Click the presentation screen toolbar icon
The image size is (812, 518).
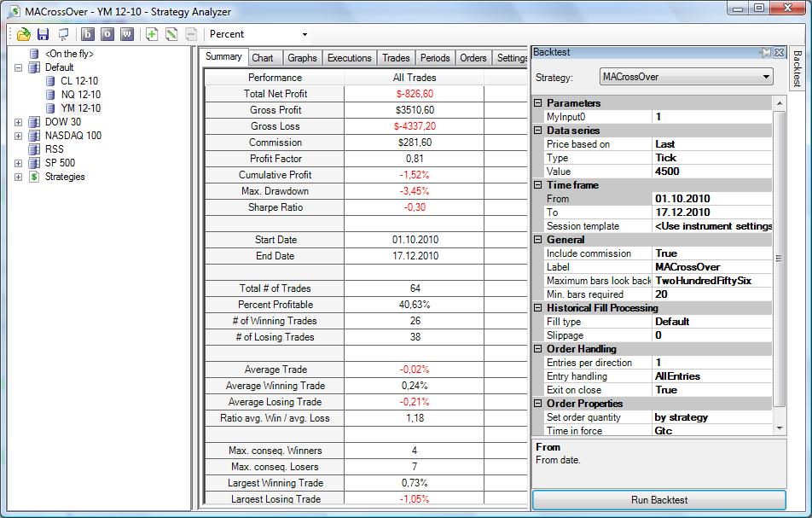pyautogui.click(x=64, y=35)
